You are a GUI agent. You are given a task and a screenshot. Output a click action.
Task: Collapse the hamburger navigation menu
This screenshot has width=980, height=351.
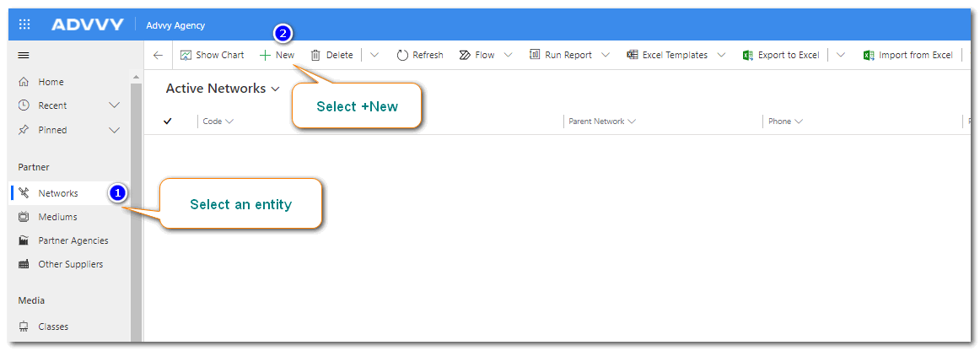[x=24, y=55]
